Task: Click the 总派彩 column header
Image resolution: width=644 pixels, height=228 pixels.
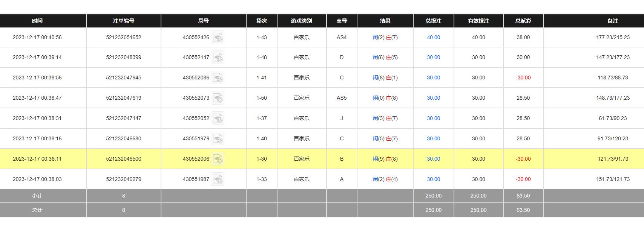Action: pos(523,21)
